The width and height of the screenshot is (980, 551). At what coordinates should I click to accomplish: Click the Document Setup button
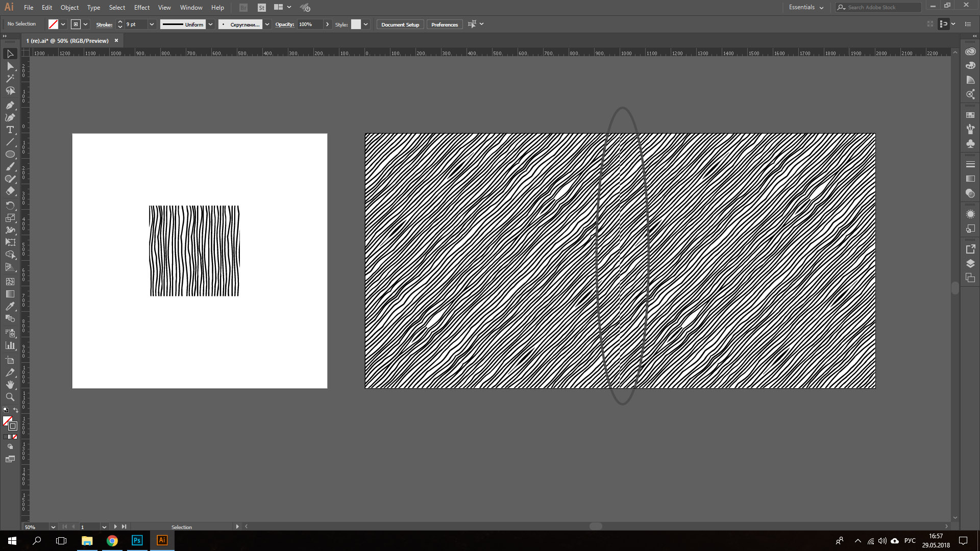(400, 24)
